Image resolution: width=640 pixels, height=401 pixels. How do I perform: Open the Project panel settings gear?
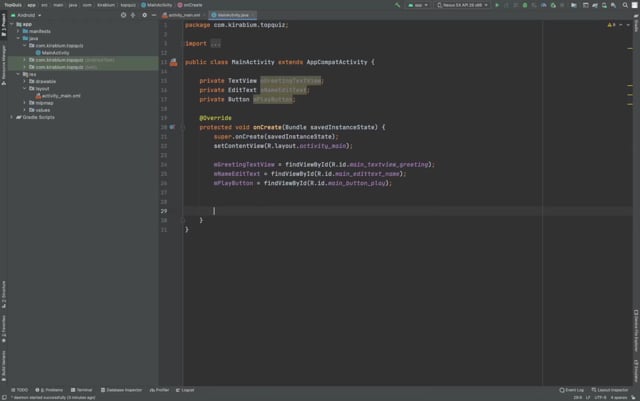pos(144,15)
